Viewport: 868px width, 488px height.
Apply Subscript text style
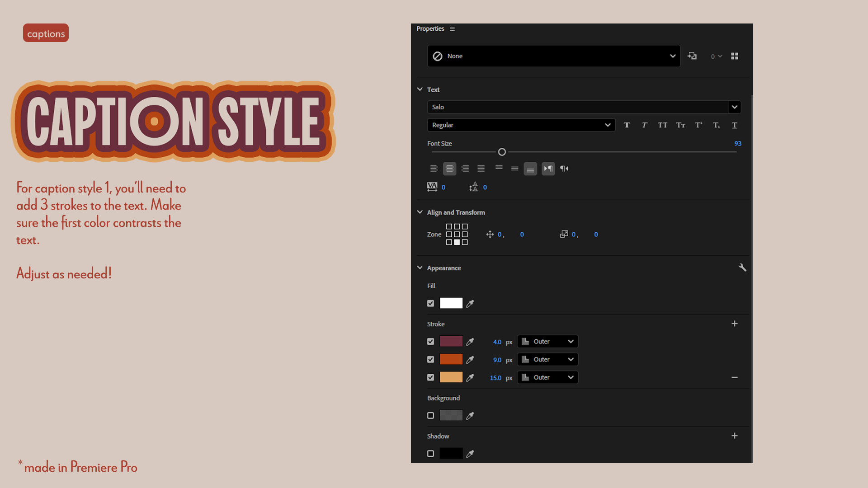[717, 125]
